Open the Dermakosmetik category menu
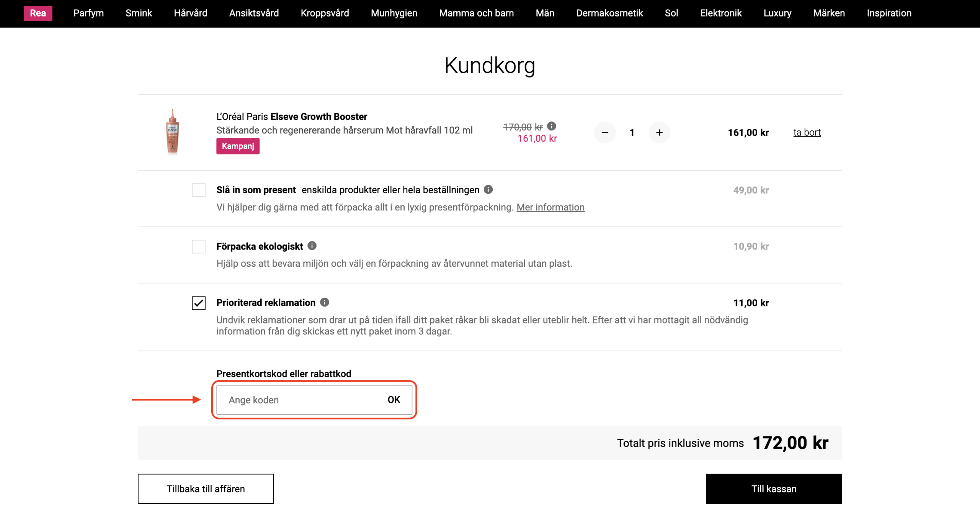This screenshot has height=528, width=980. coord(609,13)
